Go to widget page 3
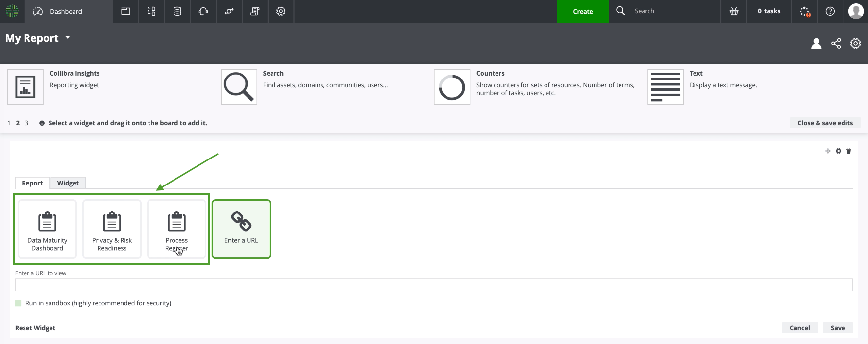 point(26,123)
